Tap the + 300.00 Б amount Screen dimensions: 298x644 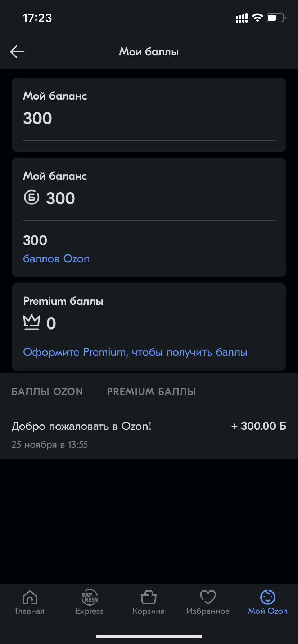(259, 426)
